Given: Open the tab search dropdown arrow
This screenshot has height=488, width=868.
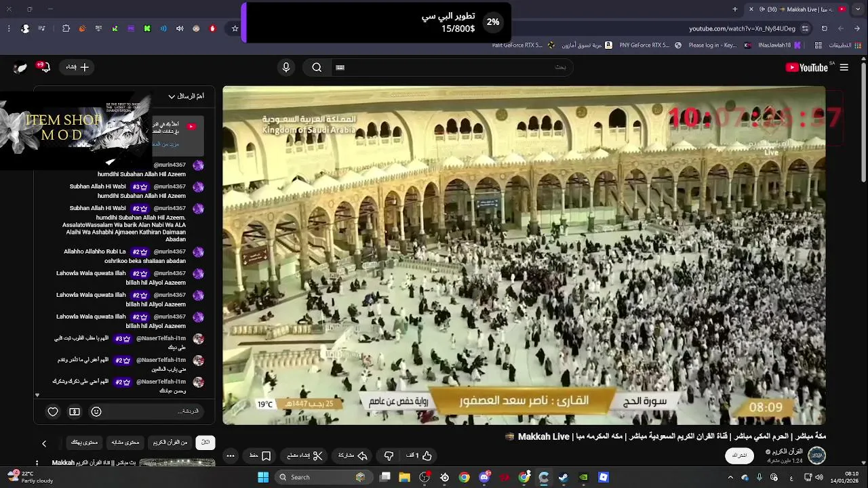Looking at the screenshot, I should 858,9.
